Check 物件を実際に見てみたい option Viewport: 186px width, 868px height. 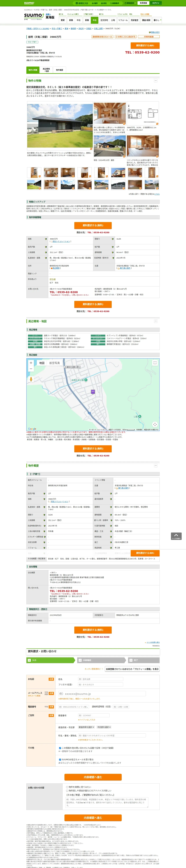(x=67, y=787)
